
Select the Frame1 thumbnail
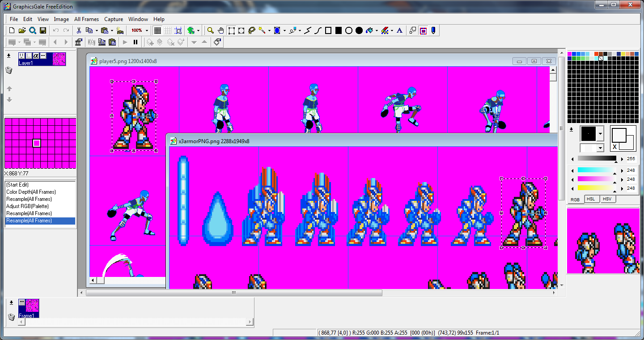(29, 308)
